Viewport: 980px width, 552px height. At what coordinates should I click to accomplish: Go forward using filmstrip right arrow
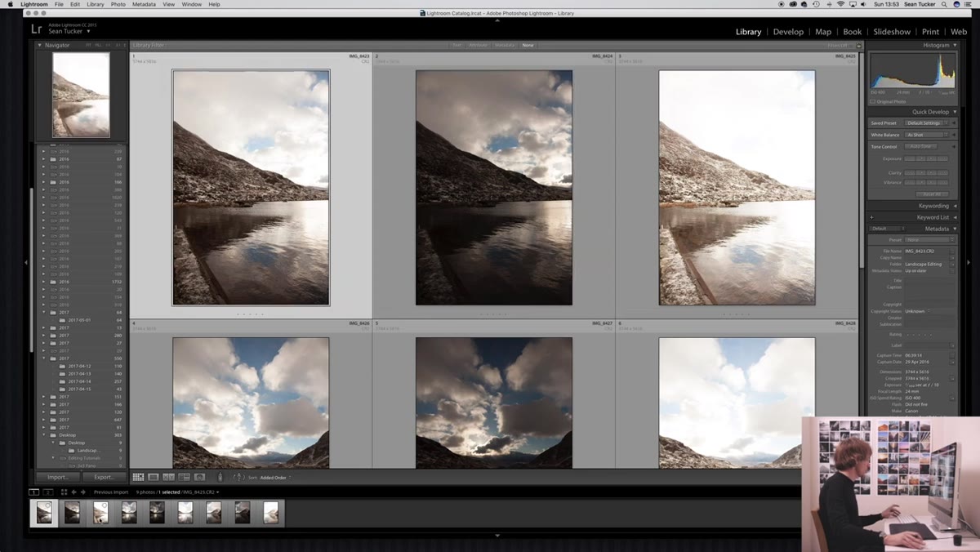tap(82, 492)
